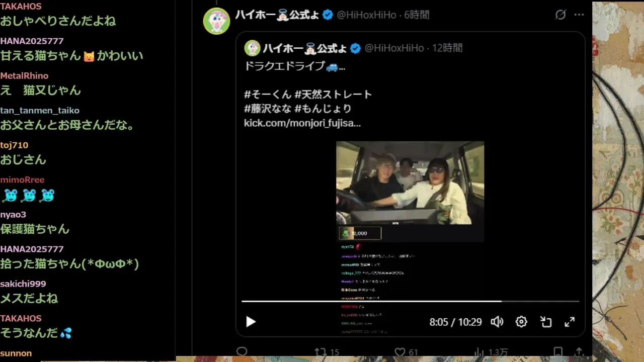Screen dimensions: 644x362
Task: Click chat username mimoRree
Action: point(22,179)
